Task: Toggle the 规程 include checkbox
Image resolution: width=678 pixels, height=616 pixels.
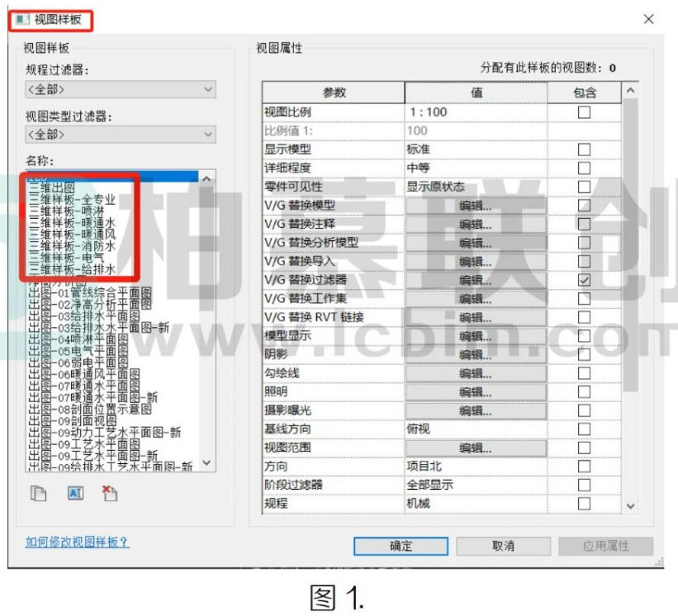Action: [x=584, y=504]
